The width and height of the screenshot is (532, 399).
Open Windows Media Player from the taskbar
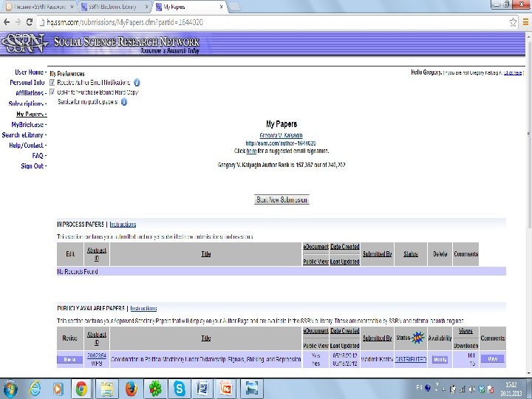click(58, 389)
